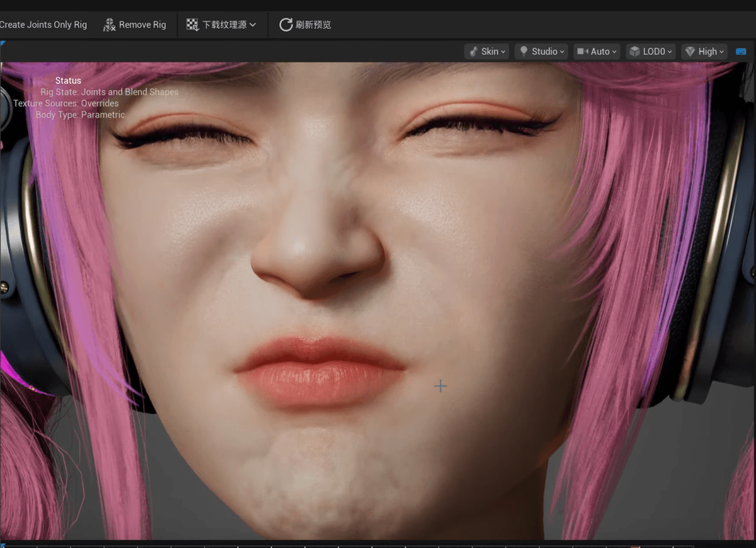Open the High quality dropdown chevron

(721, 52)
